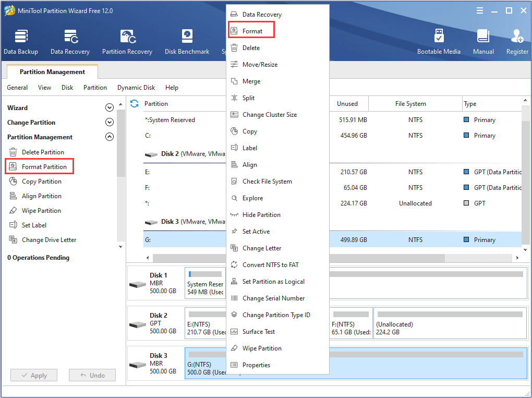Sort by the Unused column header
Screen dimensions: 532x398
[348, 103]
